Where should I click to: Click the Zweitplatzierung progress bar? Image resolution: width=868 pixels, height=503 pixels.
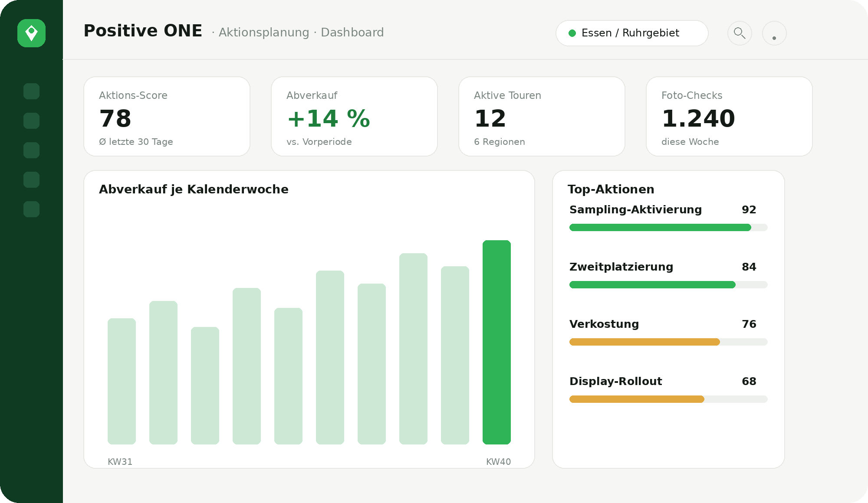[x=668, y=284]
